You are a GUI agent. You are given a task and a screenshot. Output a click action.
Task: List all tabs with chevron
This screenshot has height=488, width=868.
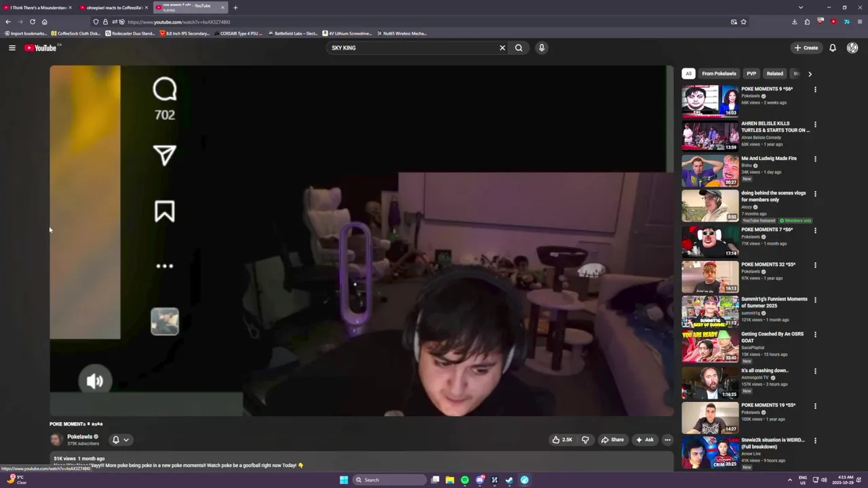click(801, 7)
